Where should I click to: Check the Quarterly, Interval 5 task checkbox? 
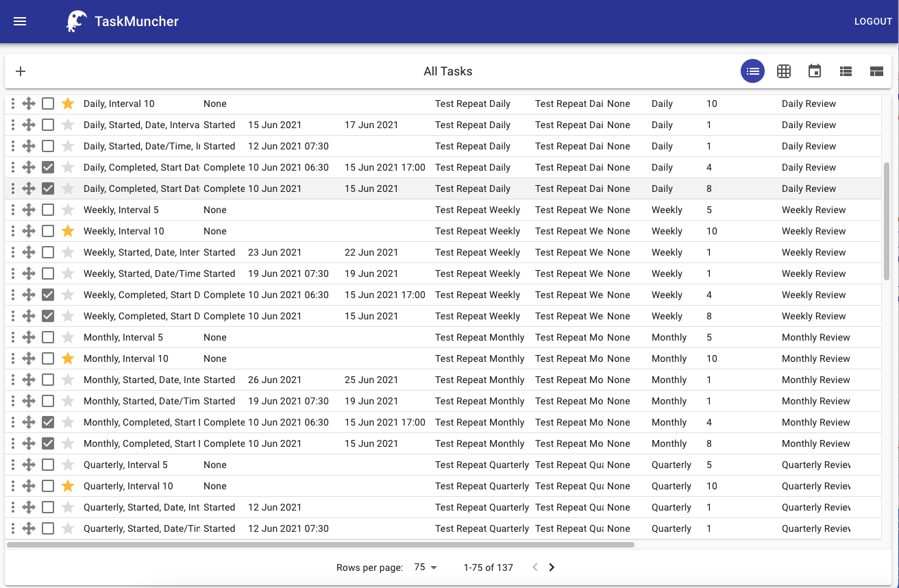coord(48,465)
